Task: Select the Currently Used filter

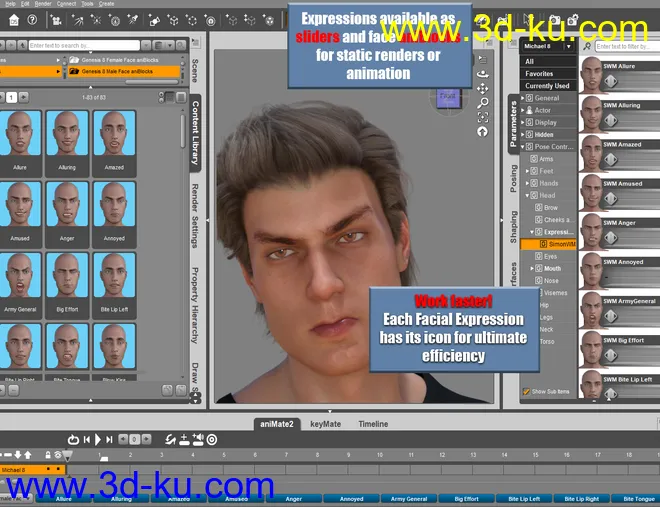Action: pyautogui.click(x=547, y=86)
